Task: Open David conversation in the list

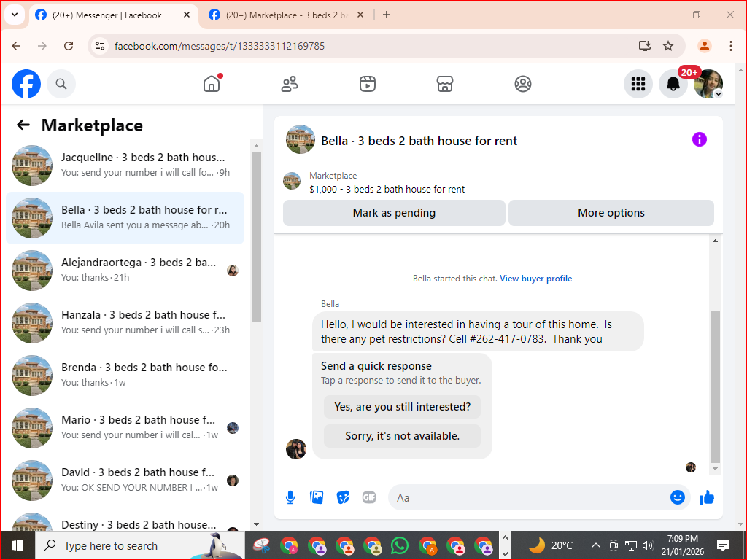Action: [x=125, y=480]
